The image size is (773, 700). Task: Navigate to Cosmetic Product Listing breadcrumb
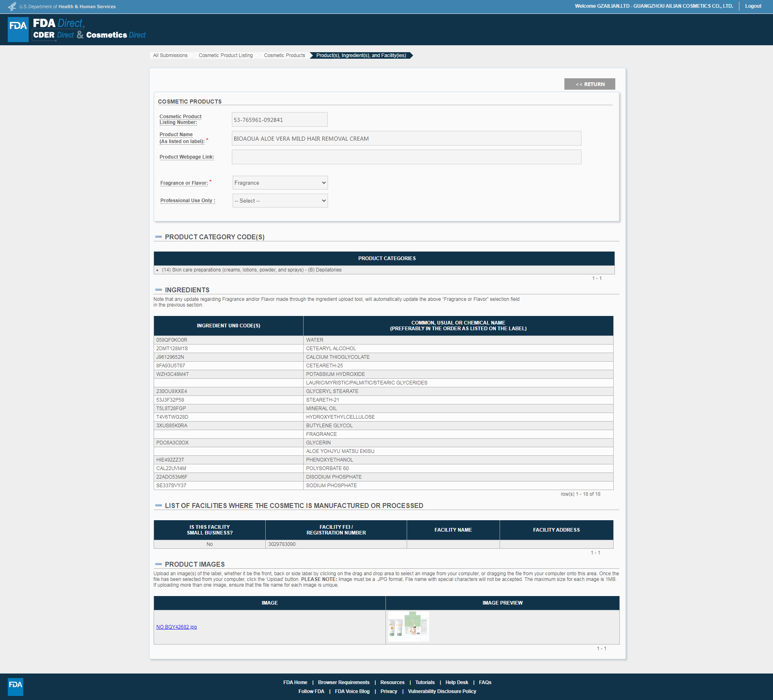pos(226,55)
